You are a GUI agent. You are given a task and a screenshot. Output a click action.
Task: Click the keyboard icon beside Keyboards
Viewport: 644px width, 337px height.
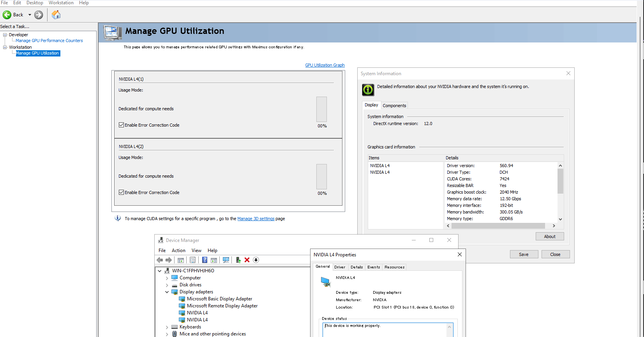[x=175, y=327]
